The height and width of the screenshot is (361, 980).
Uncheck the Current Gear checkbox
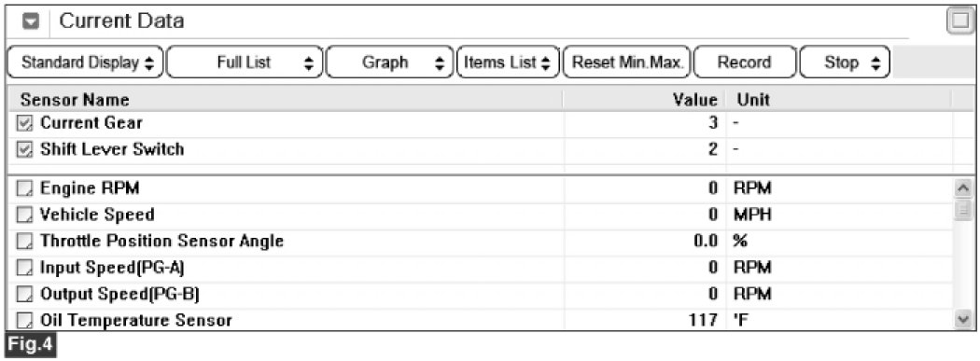(x=24, y=124)
